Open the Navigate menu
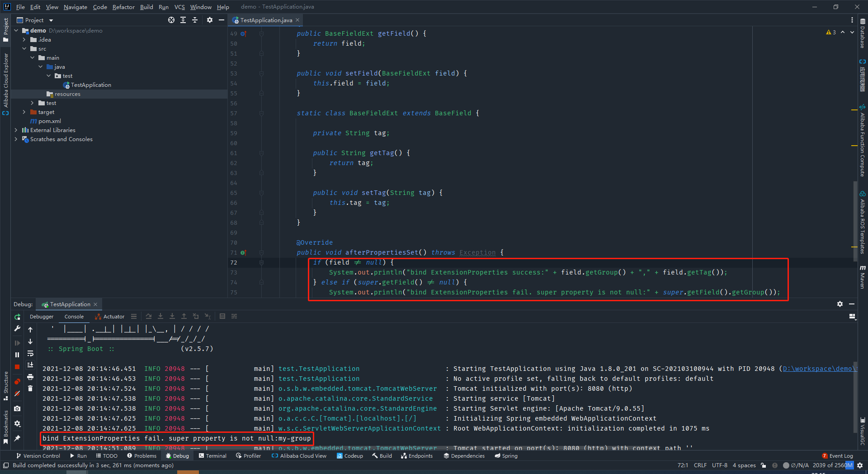Screen dimensions: 868x474 tap(75, 7)
